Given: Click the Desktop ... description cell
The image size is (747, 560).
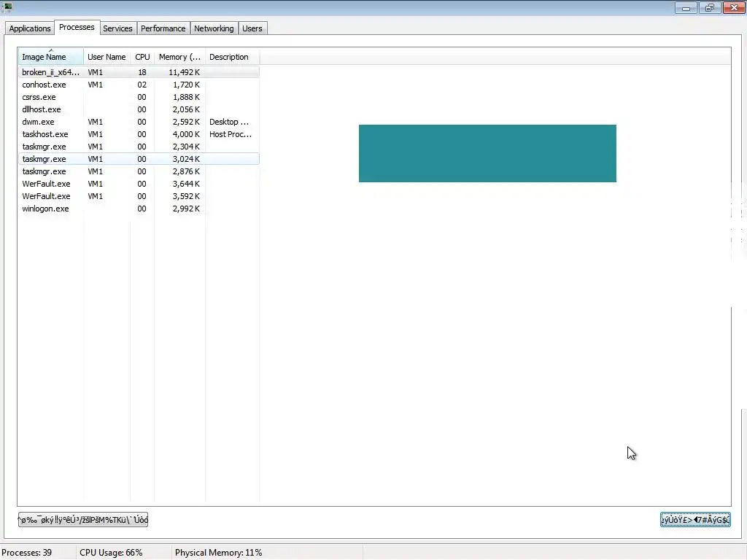Looking at the screenshot, I should (x=229, y=122).
